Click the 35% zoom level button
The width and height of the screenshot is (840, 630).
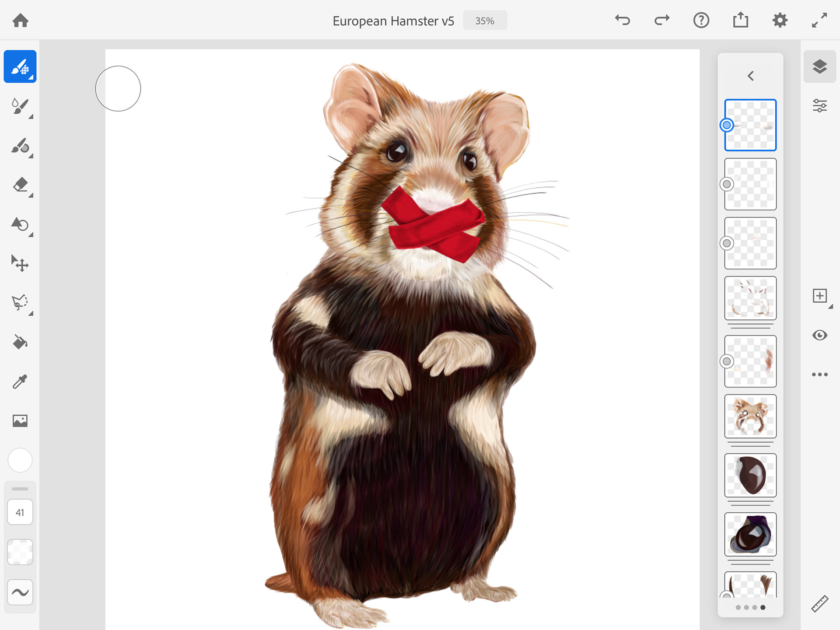click(x=485, y=21)
